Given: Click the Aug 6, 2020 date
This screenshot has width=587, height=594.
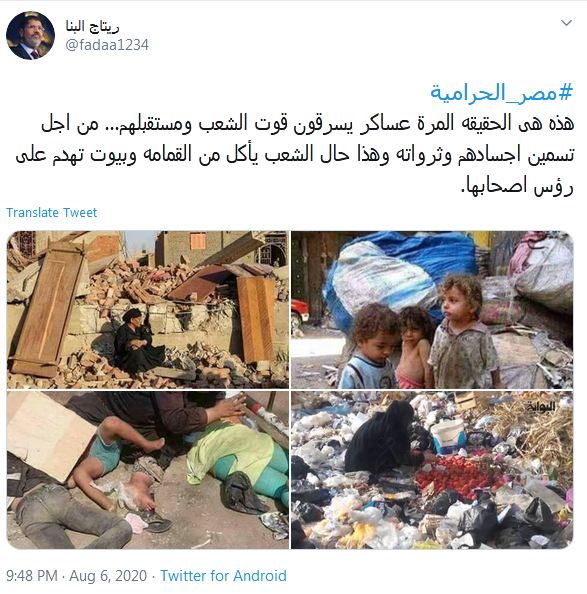Looking at the screenshot, I should coord(108,576).
